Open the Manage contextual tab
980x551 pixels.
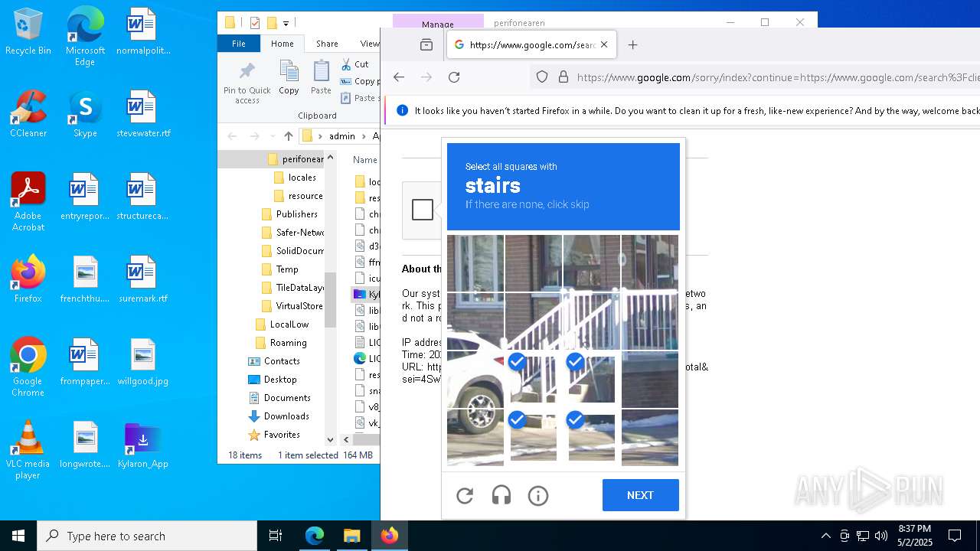tap(438, 24)
